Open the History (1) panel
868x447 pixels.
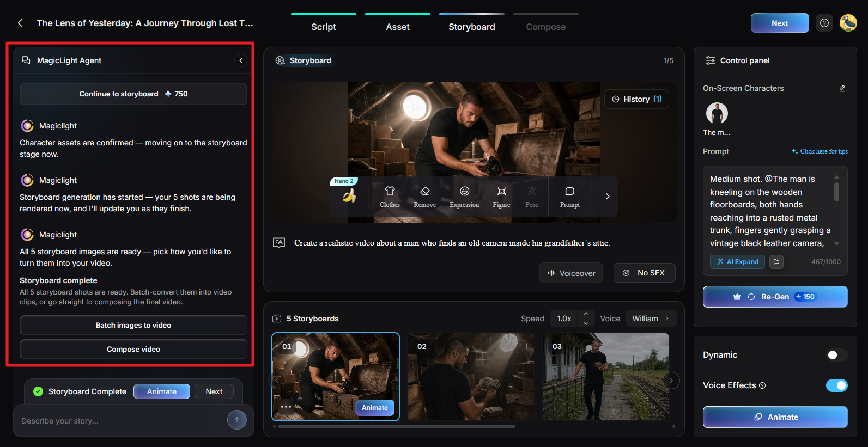(x=636, y=99)
